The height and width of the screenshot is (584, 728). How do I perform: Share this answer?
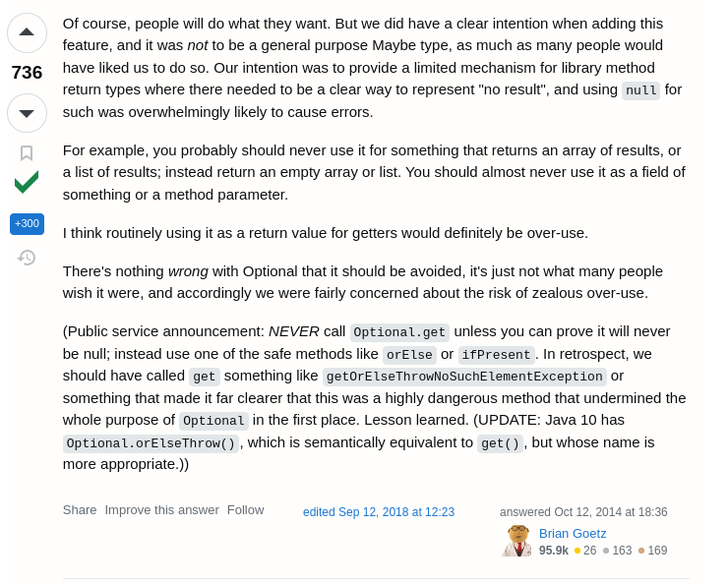coord(80,510)
